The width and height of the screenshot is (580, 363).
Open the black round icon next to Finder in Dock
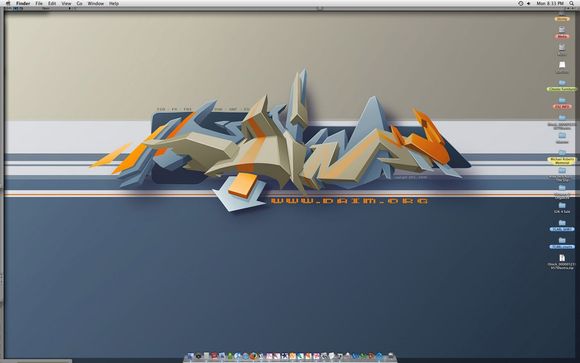click(x=198, y=356)
